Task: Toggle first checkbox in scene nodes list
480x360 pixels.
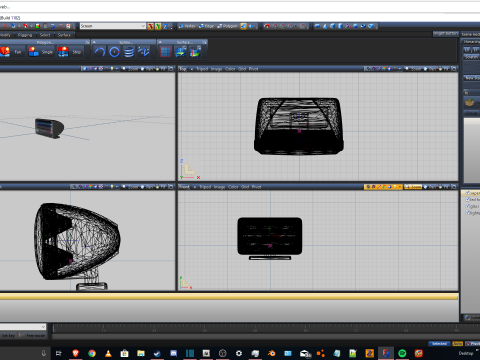Action: pos(468,193)
